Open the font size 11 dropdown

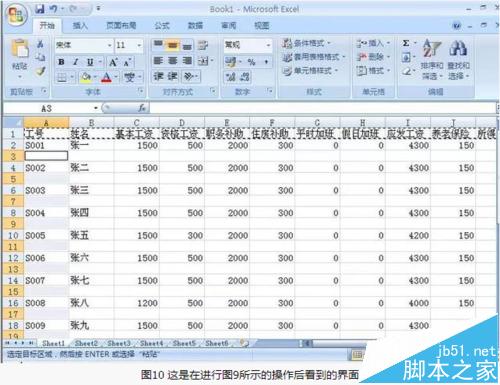pos(139,45)
